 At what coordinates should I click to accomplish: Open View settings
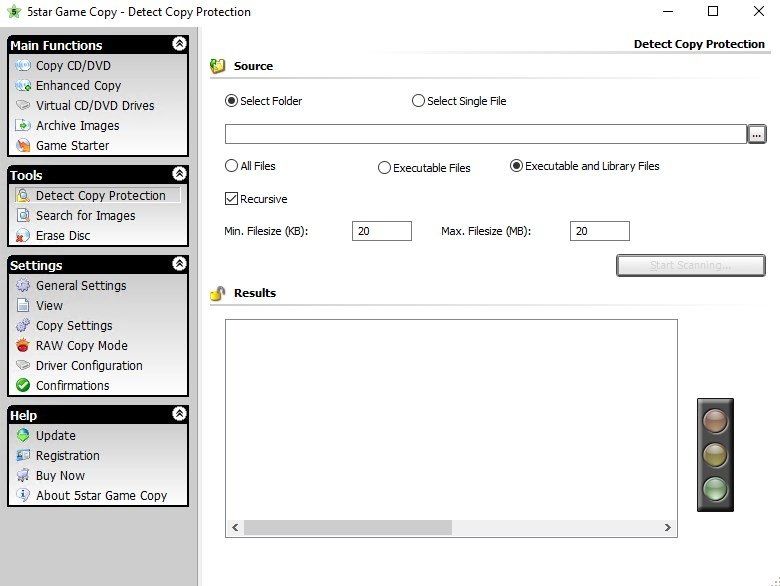pos(49,305)
